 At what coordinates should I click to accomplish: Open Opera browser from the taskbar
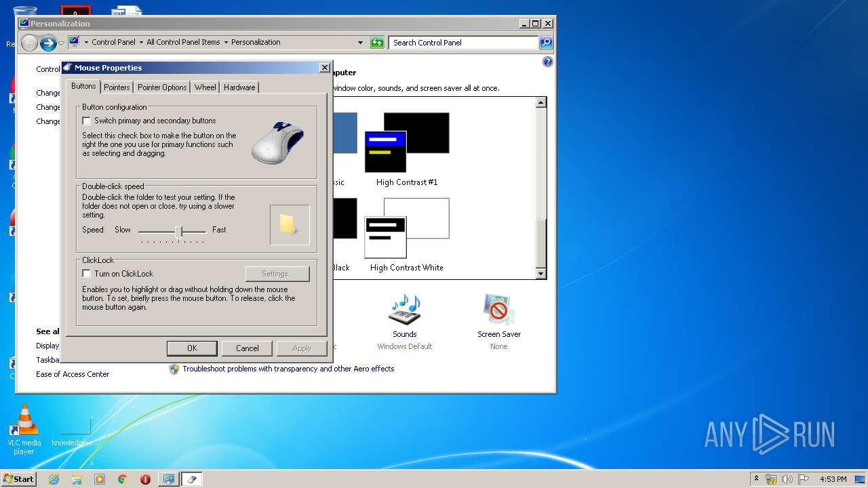145,479
